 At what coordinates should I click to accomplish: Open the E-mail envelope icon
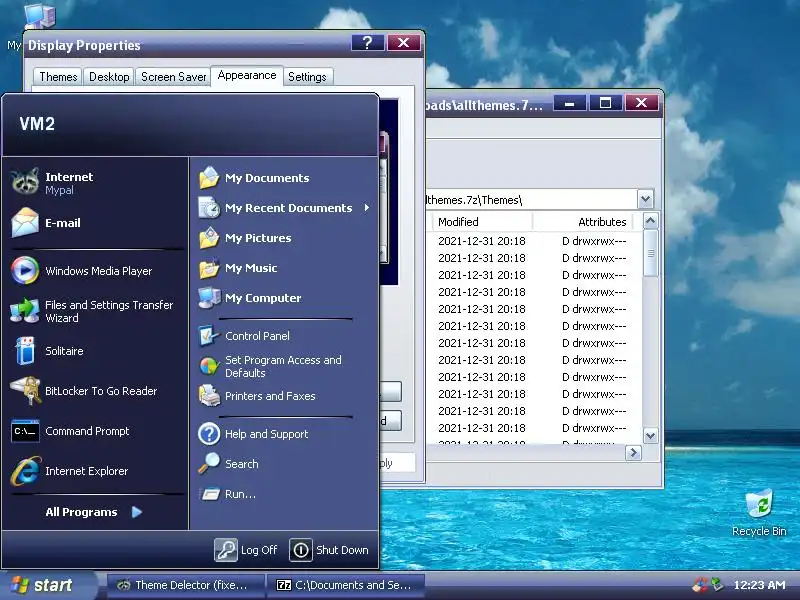click(25, 222)
